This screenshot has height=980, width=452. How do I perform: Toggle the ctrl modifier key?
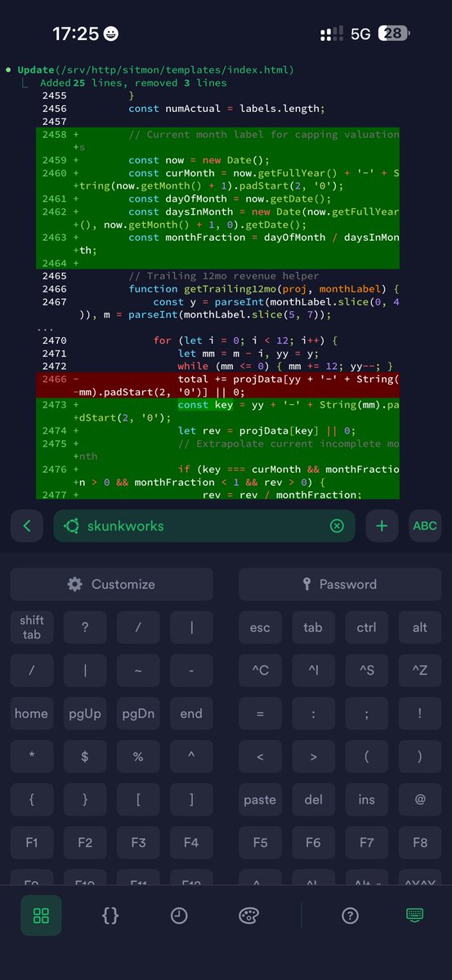366,627
